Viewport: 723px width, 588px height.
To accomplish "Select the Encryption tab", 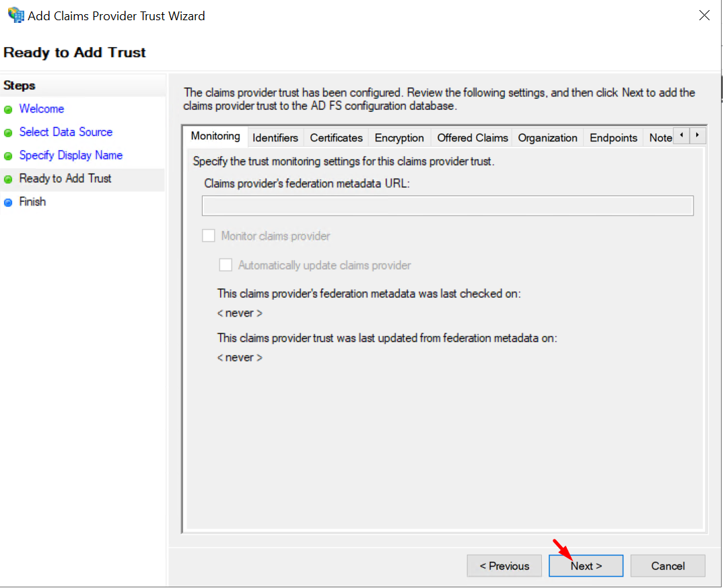I will click(x=399, y=137).
